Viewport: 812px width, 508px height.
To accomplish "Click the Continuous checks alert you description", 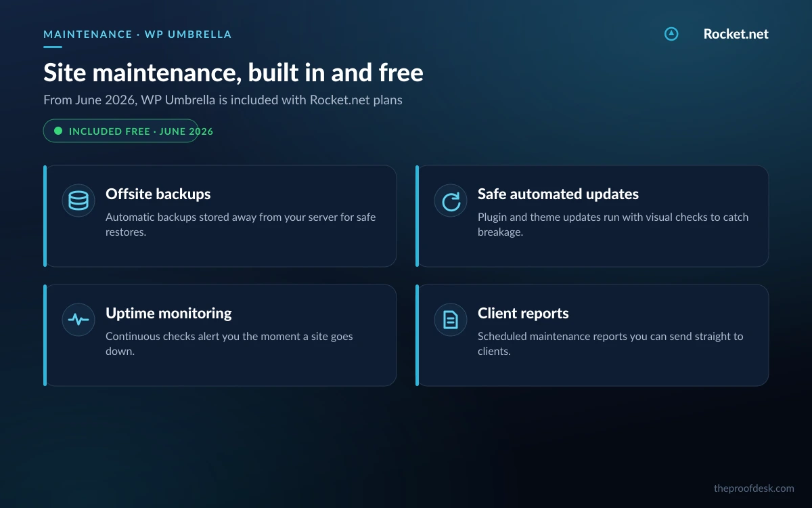I will [229, 343].
